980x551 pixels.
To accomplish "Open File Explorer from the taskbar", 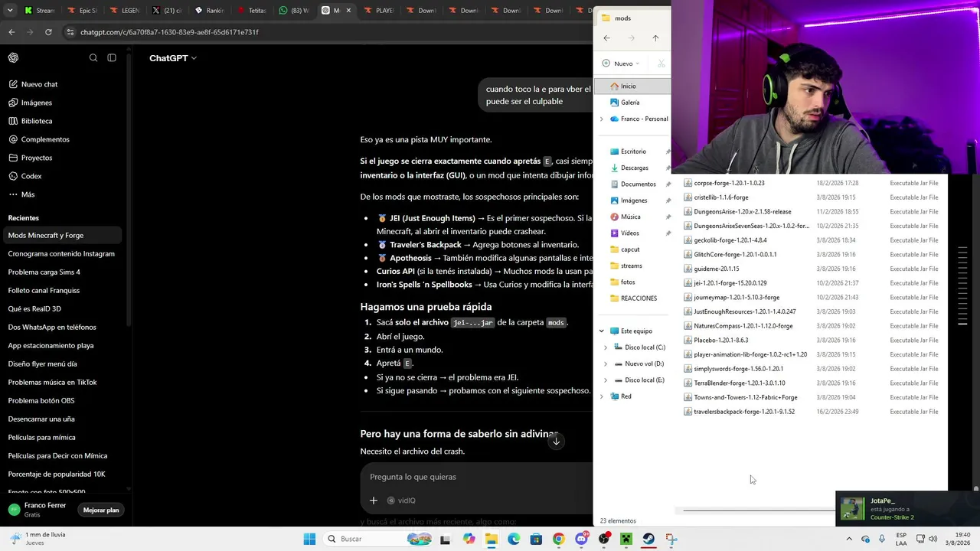I will (x=491, y=539).
